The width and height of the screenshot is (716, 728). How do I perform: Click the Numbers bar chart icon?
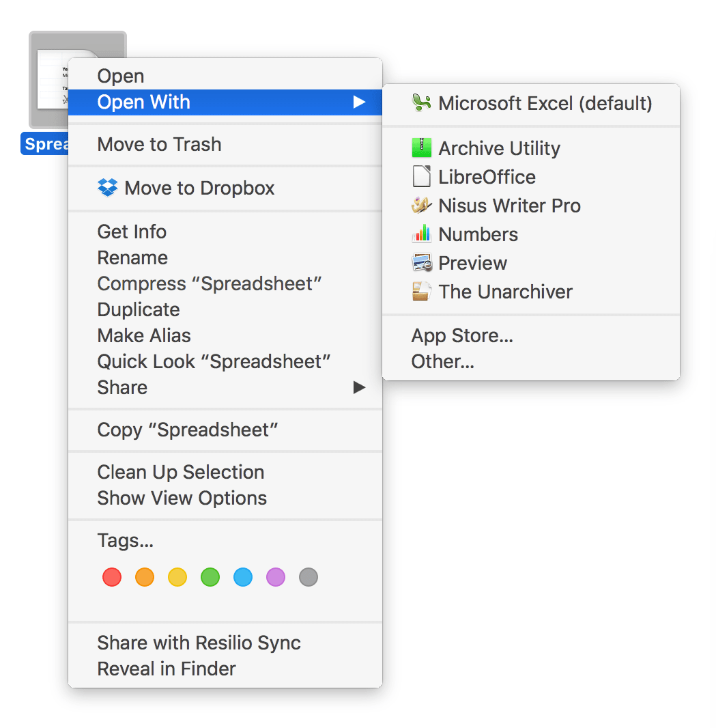click(421, 234)
